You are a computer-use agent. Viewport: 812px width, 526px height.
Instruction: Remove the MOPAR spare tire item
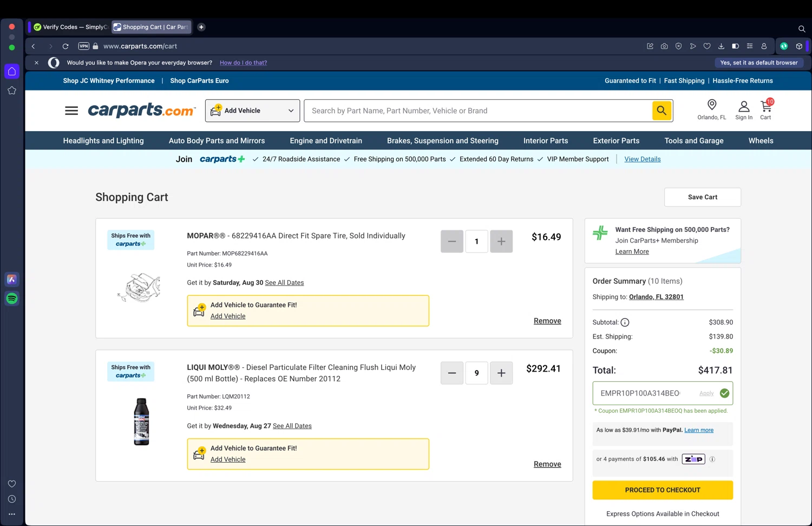547,321
